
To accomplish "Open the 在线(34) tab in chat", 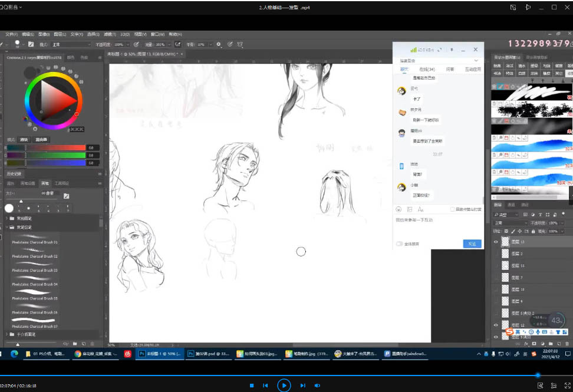I will pyautogui.click(x=427, y=69).
